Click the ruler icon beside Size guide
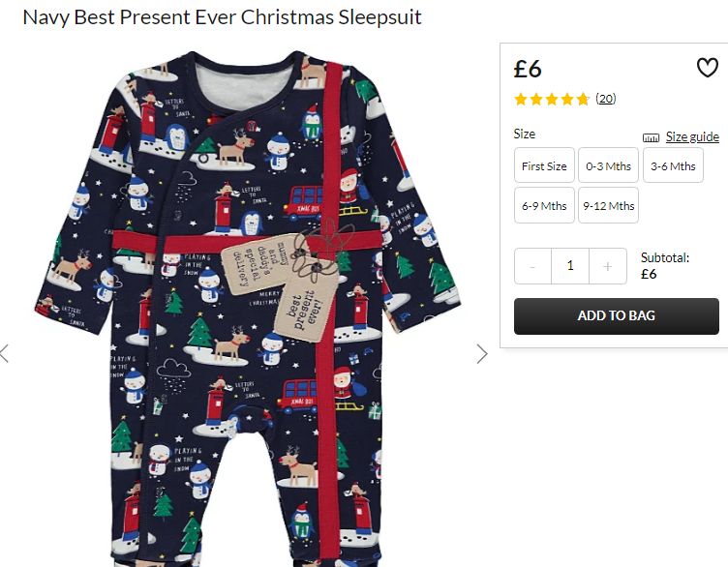728x567 pixels. [x=651, y=137]
